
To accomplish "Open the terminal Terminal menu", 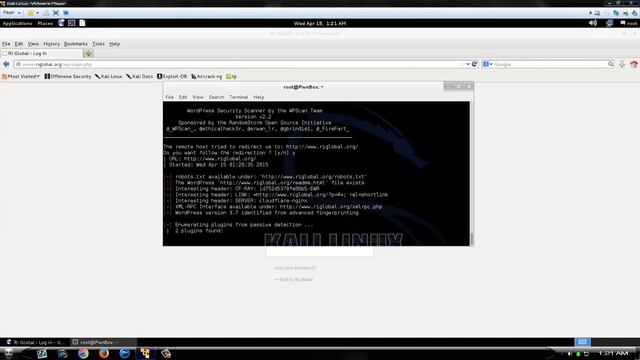I will (239, 97).
